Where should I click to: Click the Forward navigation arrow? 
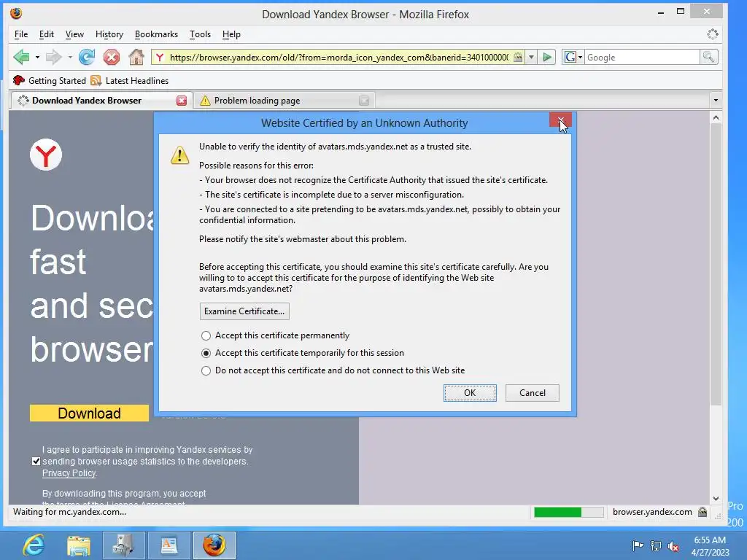(53, 57)
